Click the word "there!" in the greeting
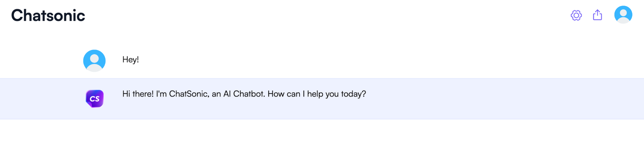644x149 pixels. [x=143, y=94]
